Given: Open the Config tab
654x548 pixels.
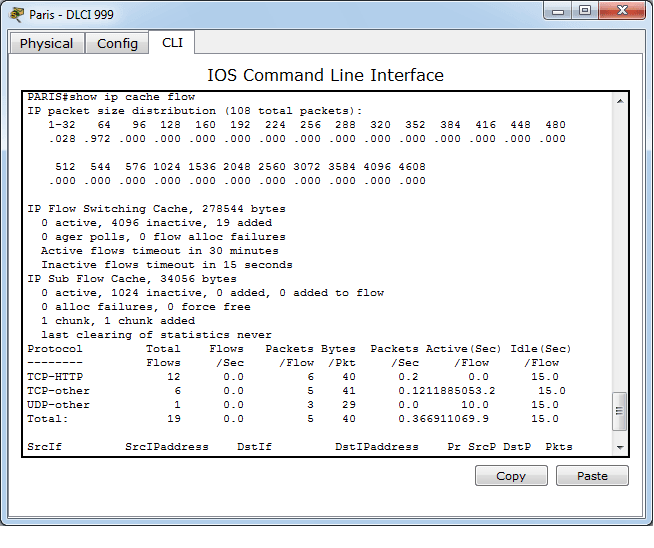Looking at the screenshot, I should [117, 43].
